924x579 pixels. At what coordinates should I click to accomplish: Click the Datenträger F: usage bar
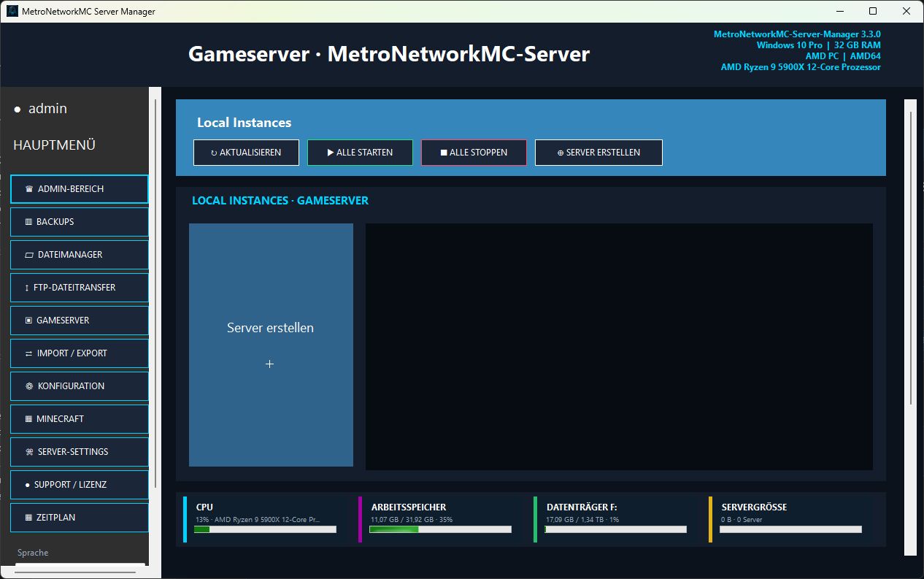pyautogui.click(x=615, y=529)
